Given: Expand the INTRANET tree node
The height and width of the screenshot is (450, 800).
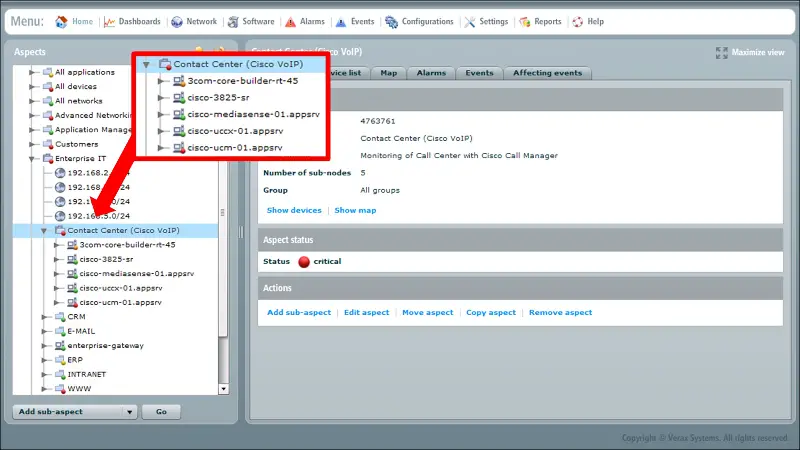Looking at the screenshot, I should (45, 374).
